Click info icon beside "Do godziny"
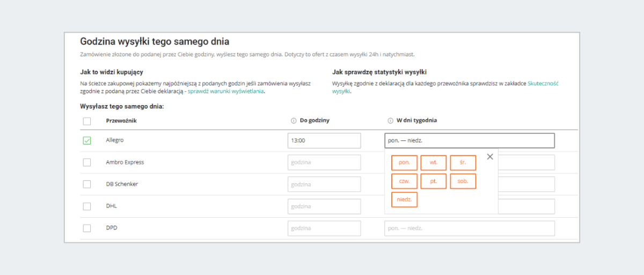644x275 pixels. tap(294, 121)
